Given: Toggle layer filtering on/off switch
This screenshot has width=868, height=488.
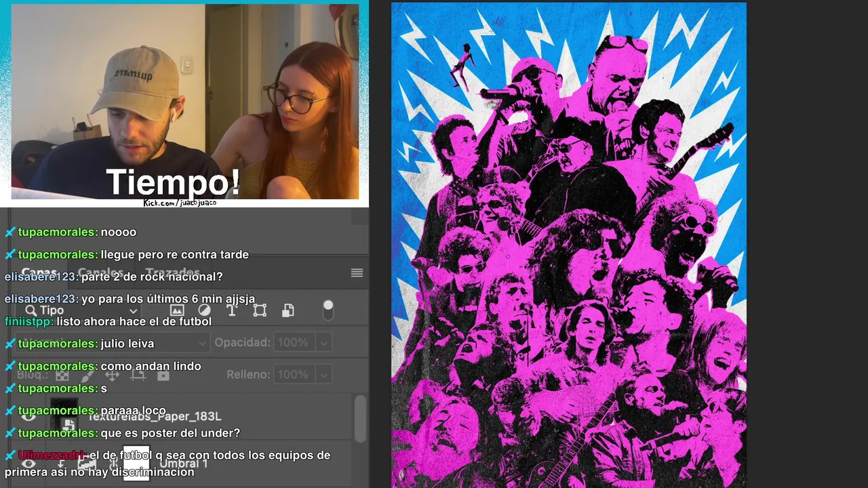Looking at the screenshot, I should 328,310.
